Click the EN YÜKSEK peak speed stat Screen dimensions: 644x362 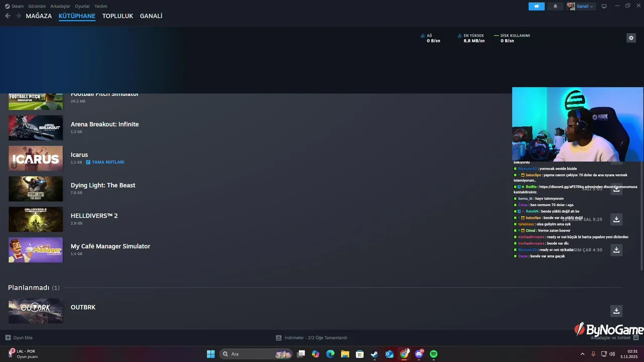pos(471,38)
